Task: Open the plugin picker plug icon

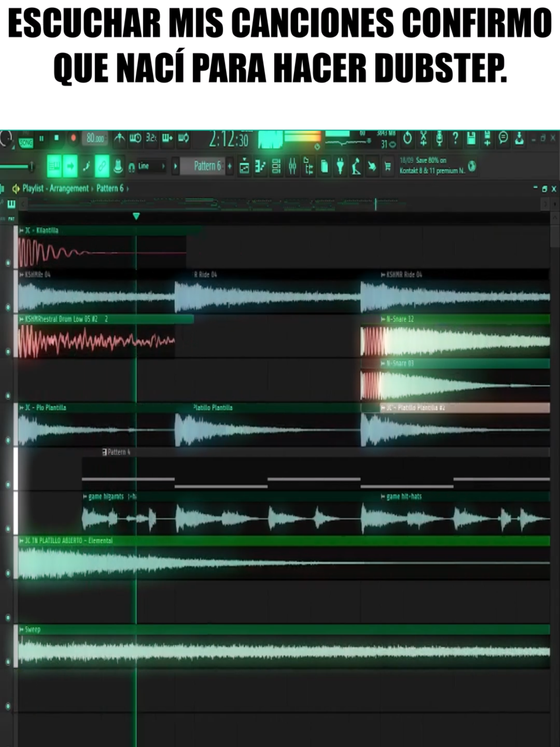Action: [340, 166]
